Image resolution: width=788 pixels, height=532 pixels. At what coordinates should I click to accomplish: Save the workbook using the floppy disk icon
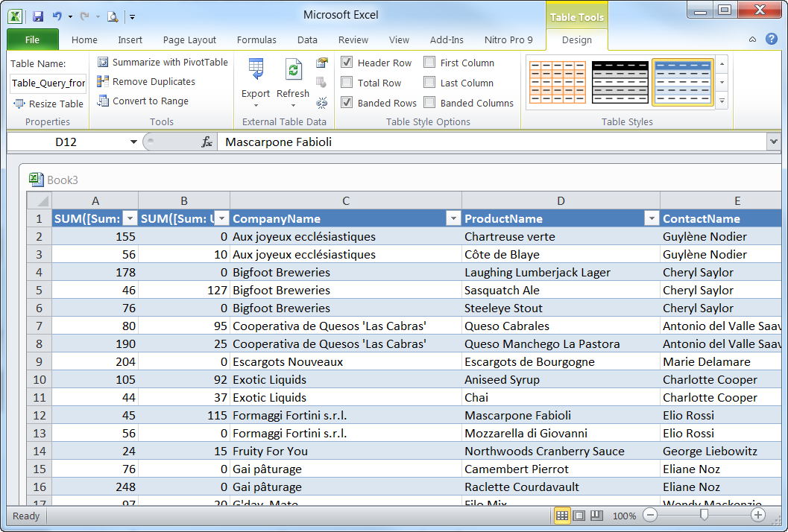point(38,16)
